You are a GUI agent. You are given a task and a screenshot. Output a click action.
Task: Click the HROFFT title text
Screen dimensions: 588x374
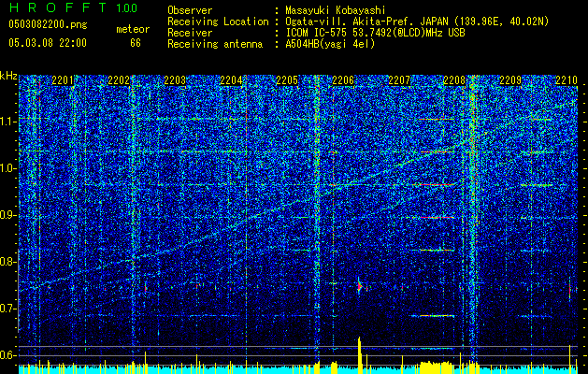[58, 7]
